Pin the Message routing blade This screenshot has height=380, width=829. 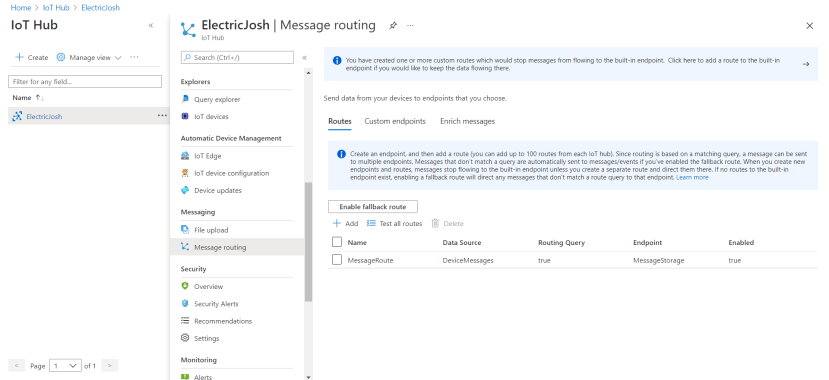pyautogui.click(x=393, y=25)
